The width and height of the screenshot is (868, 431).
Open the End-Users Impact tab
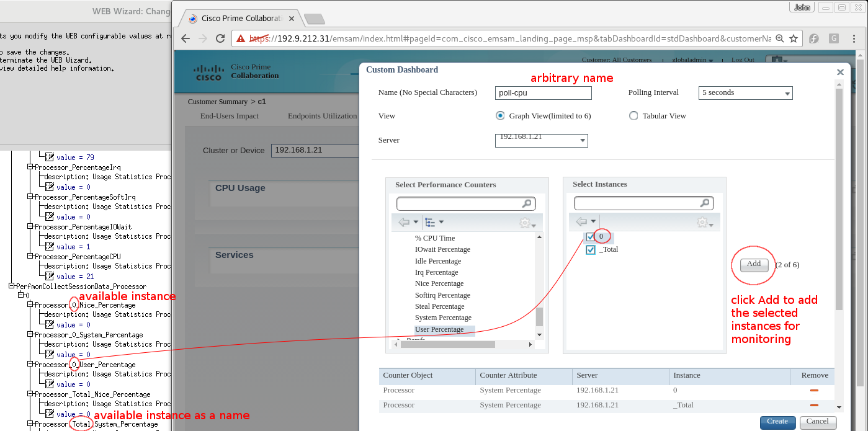click(230, 116)
